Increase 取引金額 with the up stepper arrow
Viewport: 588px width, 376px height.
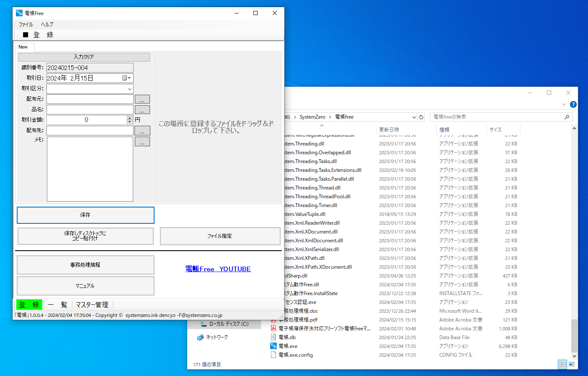coord(129,118)
